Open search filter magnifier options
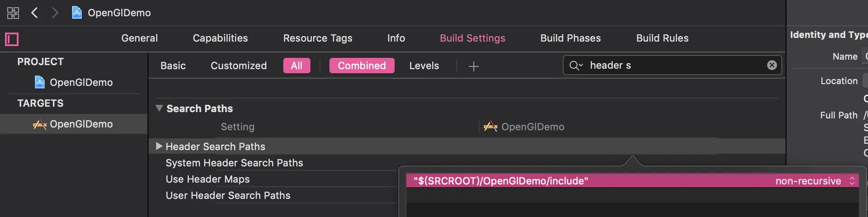This screenshot has width=868, height=217. click(576, 66)
